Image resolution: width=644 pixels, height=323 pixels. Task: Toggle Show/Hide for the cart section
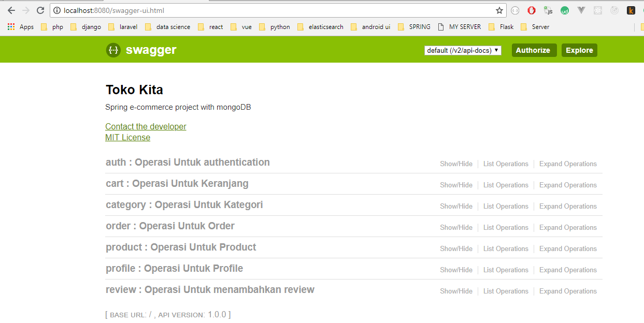coord(456,185)
